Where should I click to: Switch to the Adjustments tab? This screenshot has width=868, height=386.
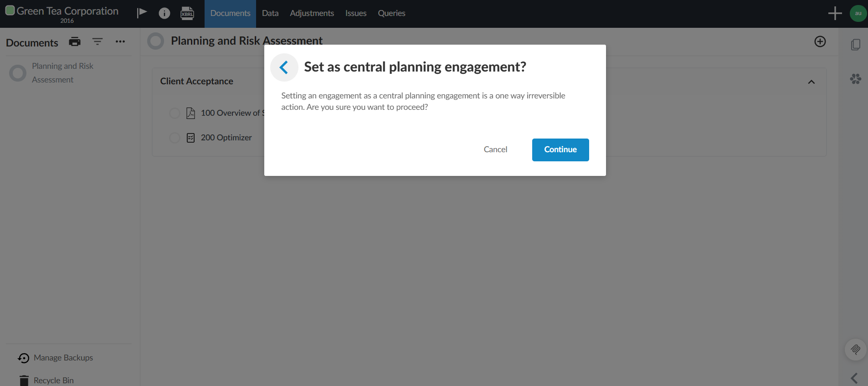312,13
